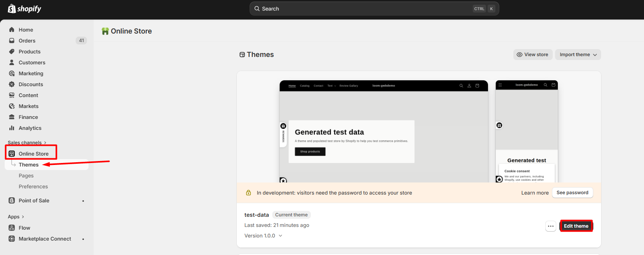Screen dimensions: 644x255
Task: Open the Pages submenu item
Action: 26,175
